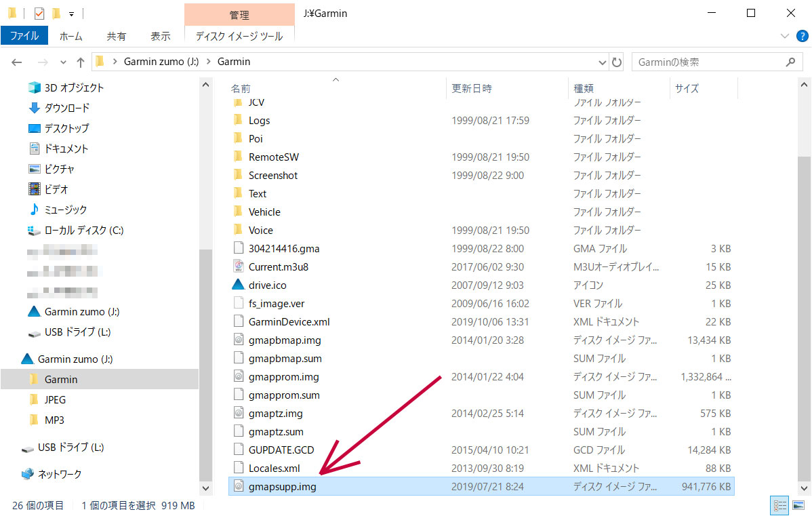Click the Logs folder icon
The height and width of the screenshot is (516, 812).
click(238, 120)
